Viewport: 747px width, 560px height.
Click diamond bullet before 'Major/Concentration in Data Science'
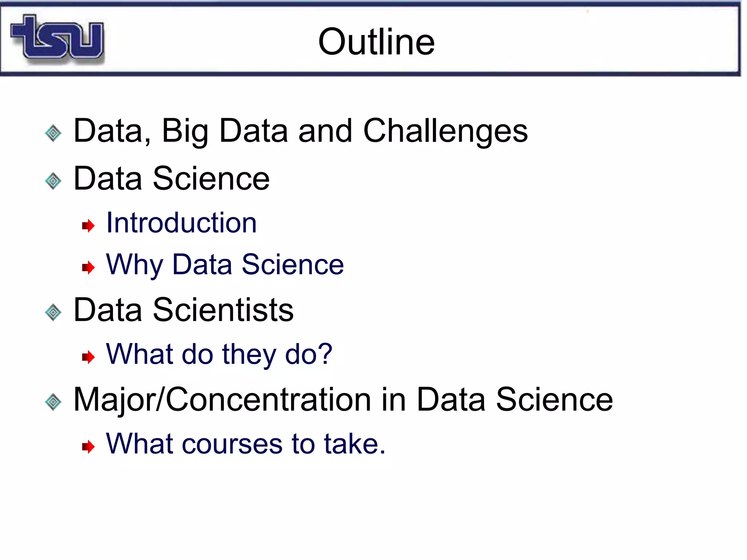(x=53, y=402)
